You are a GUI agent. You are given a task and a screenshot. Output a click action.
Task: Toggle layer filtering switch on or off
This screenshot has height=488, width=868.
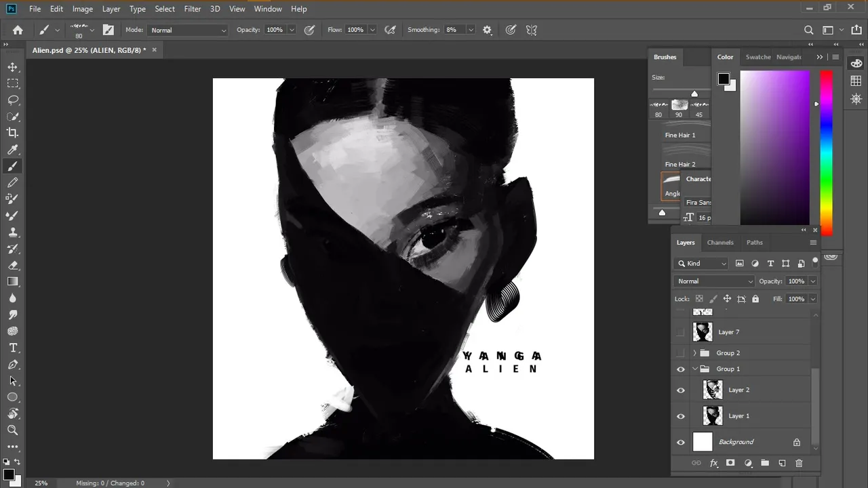[815, 262]
